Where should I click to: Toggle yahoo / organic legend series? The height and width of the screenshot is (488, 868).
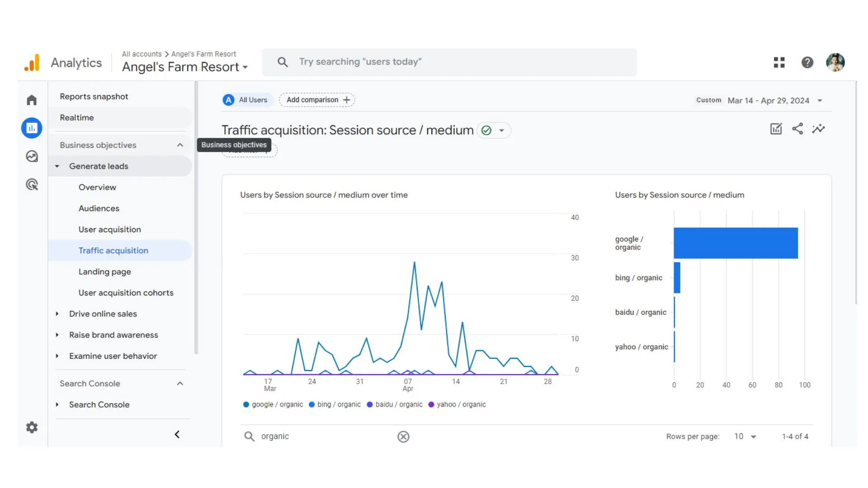pos(457,404)
